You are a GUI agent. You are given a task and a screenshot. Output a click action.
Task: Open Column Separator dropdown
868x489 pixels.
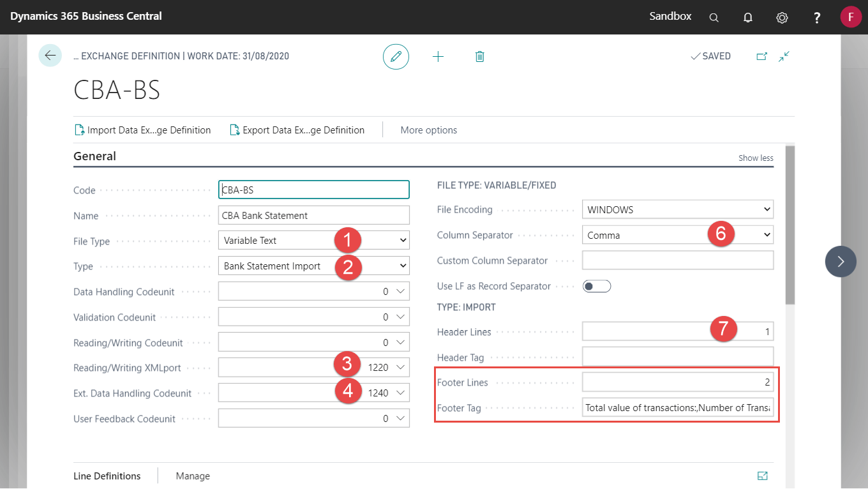[x=678, y=235]
